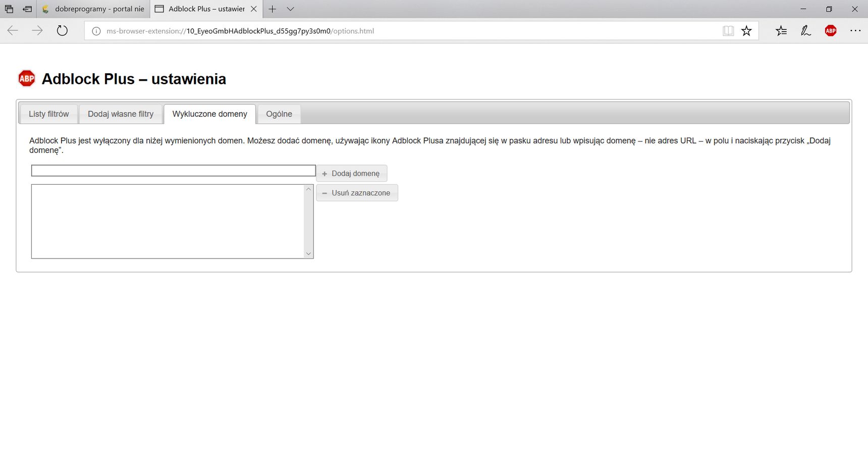Show tab previews chevron

[290, 9]
